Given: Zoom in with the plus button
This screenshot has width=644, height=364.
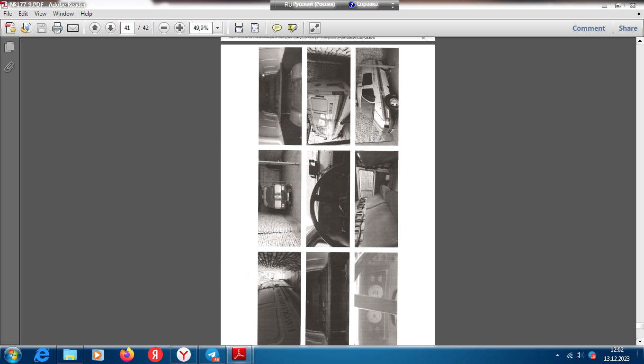Looking at the screenshot, I should (179, 28).
